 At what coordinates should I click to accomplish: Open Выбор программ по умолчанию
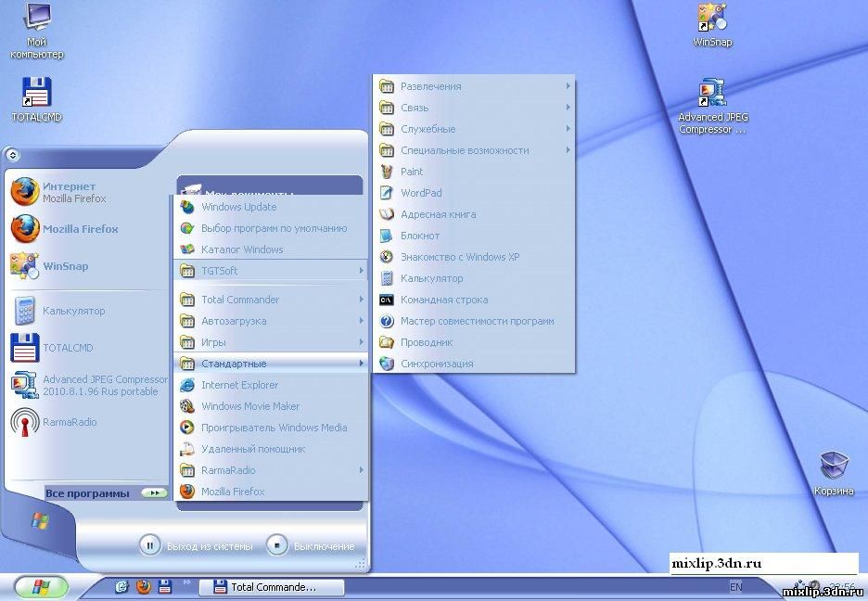[270, 228]
